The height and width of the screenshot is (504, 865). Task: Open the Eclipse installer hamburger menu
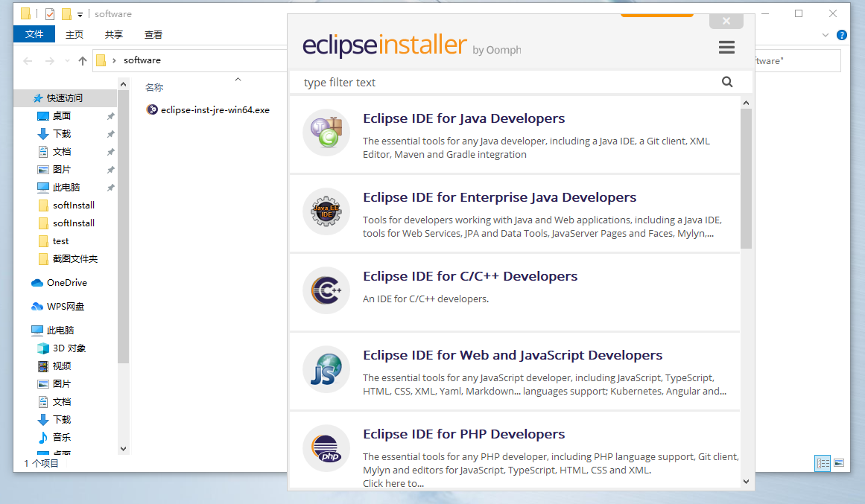point(726,47)
